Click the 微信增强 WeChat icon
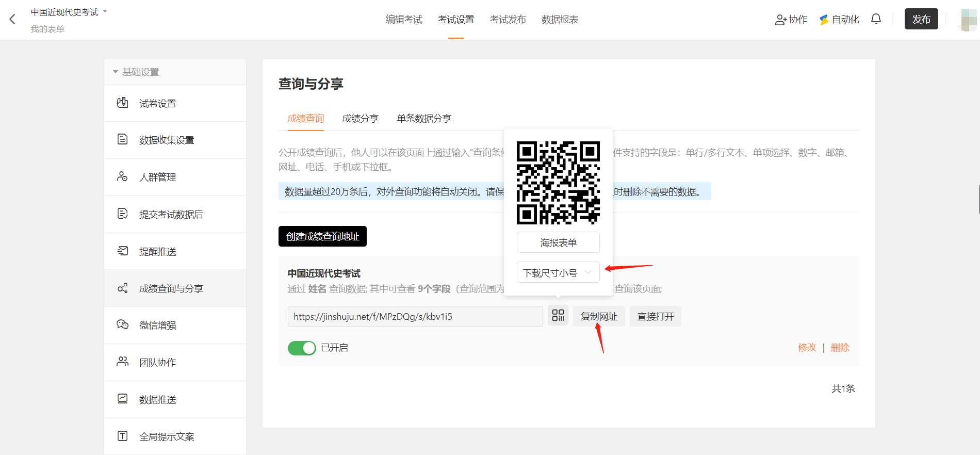This screenshot has height=455, width=980. (x=122, y=324)
